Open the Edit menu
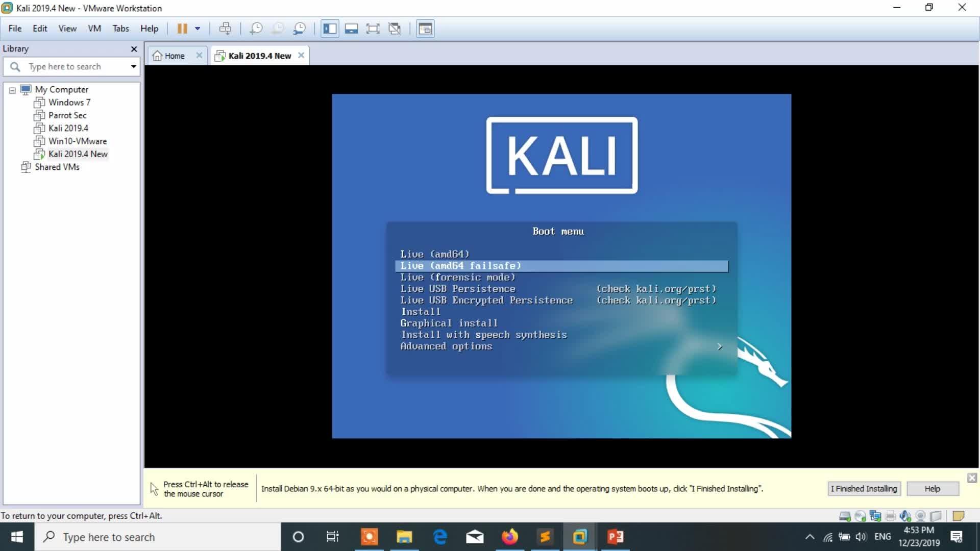 40,29
